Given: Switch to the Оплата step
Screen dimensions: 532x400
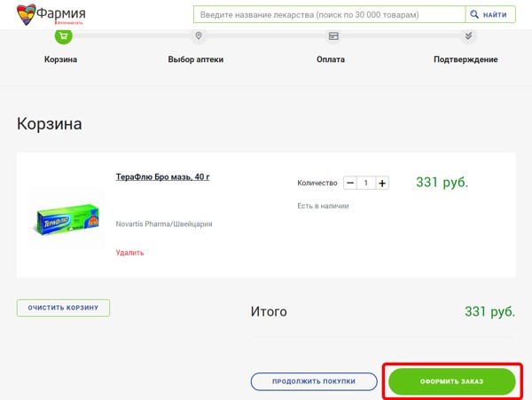Looking at the screenshot, I should 331,59.
